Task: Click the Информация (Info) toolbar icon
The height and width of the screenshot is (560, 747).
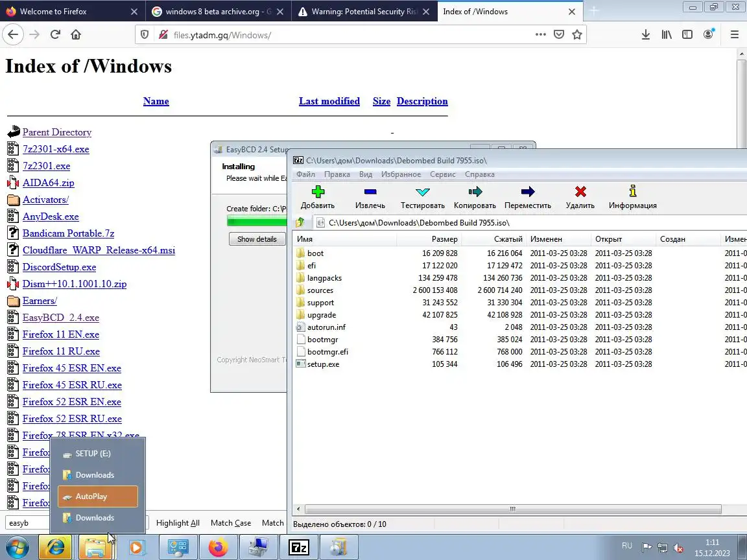Action: tap(633, 191)
